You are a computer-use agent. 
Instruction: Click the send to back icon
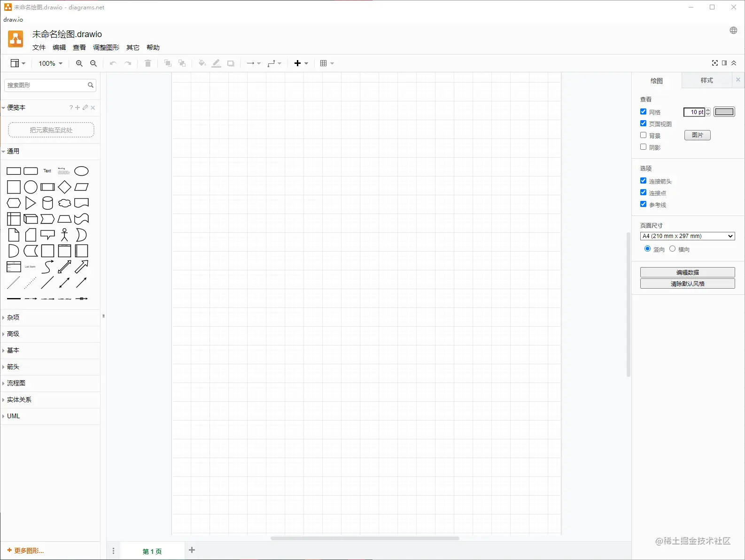[x=182, y=63]
